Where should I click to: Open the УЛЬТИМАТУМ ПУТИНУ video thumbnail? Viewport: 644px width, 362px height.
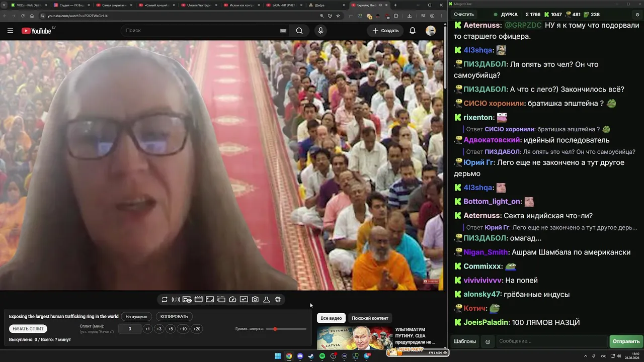pos(355,338)
